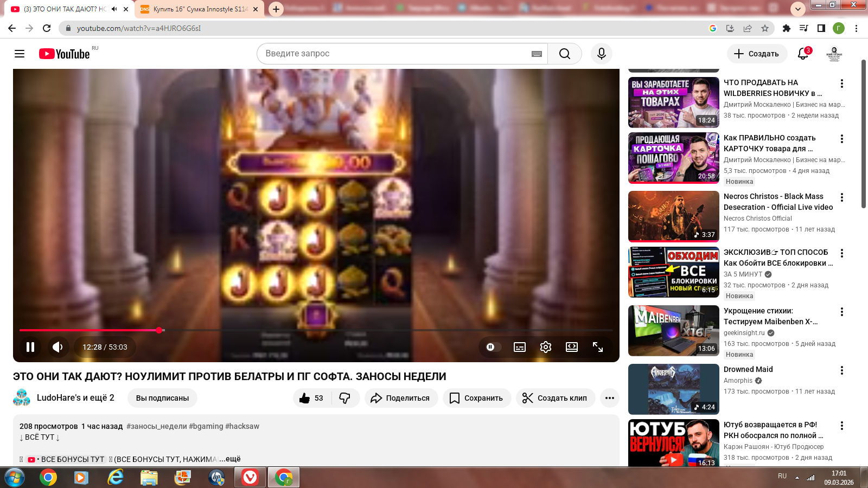Close the DNS 'Купить 16" Сумка' tab

(256, 9)
